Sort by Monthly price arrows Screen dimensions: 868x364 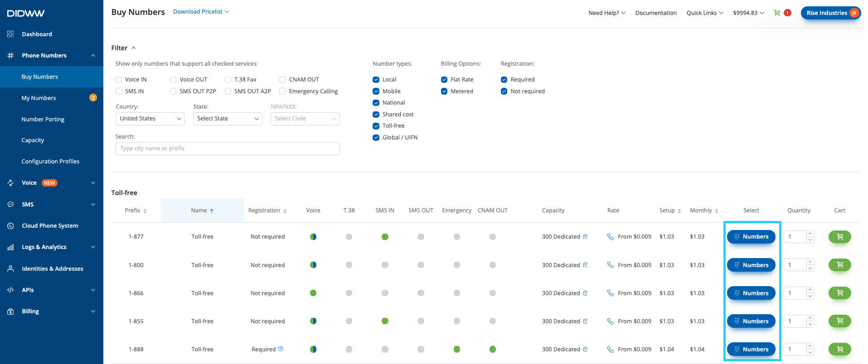(x=717, y=211)
